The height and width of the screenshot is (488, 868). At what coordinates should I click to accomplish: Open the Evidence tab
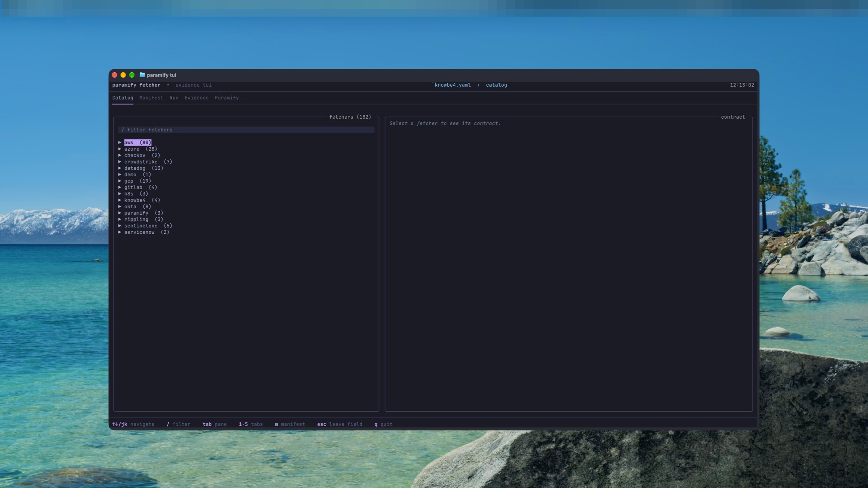(196, 98)
